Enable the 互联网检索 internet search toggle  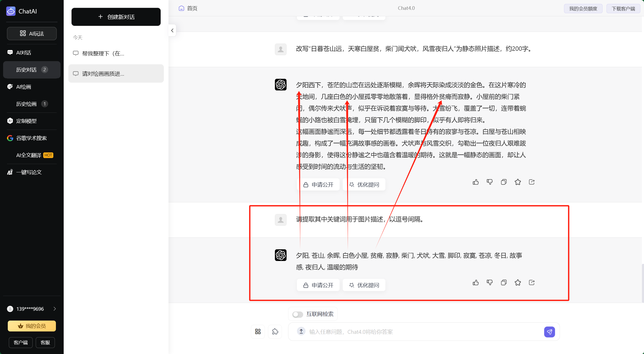(x=297, y=314)
